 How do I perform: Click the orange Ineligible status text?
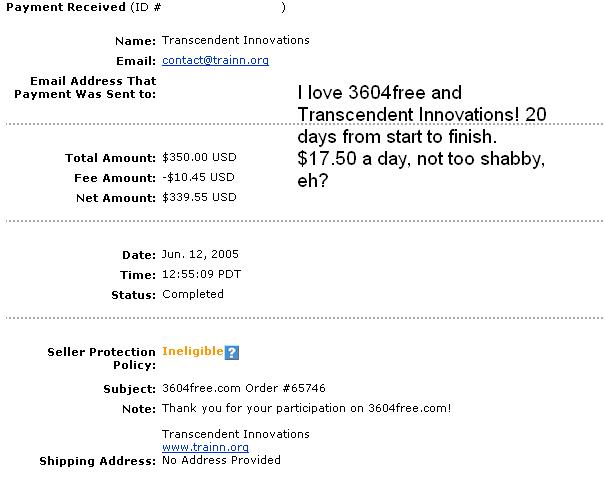(193, 351)
